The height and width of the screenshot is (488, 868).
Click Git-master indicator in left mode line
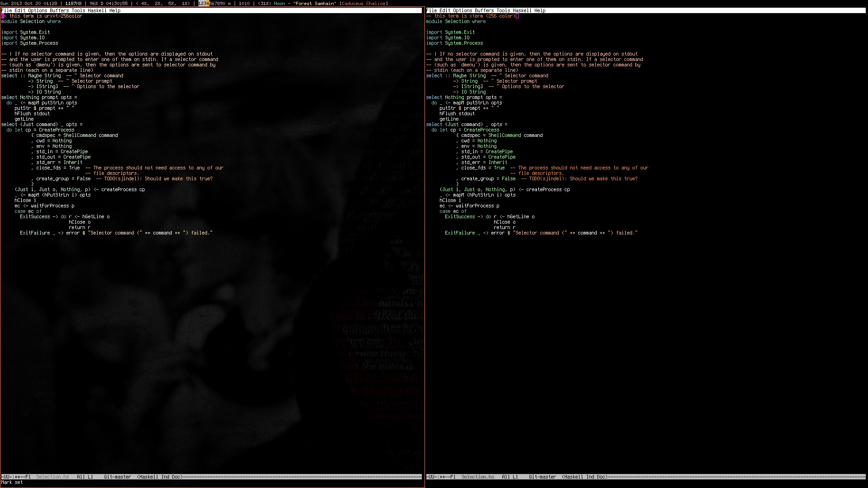[x=118, y=477]
